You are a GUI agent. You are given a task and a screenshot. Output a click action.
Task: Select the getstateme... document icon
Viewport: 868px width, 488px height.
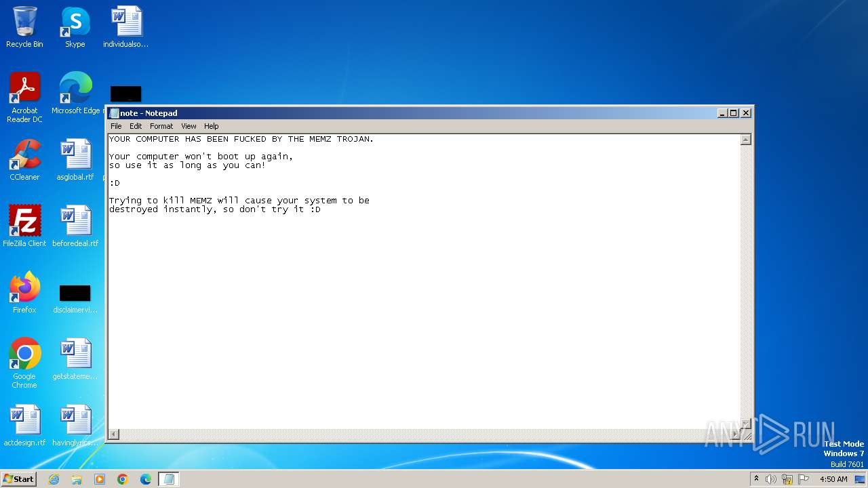75,359
